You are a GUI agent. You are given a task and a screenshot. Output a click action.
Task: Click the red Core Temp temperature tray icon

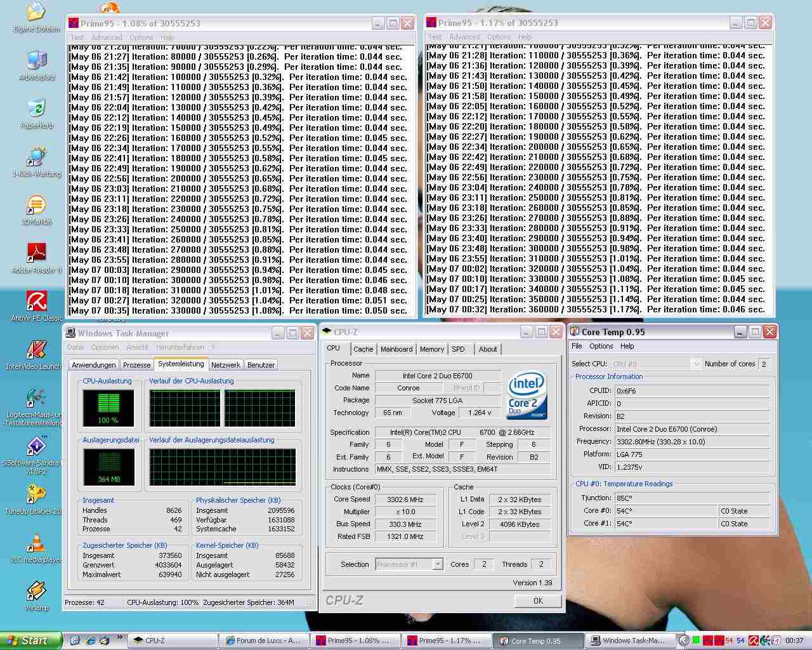729,640
